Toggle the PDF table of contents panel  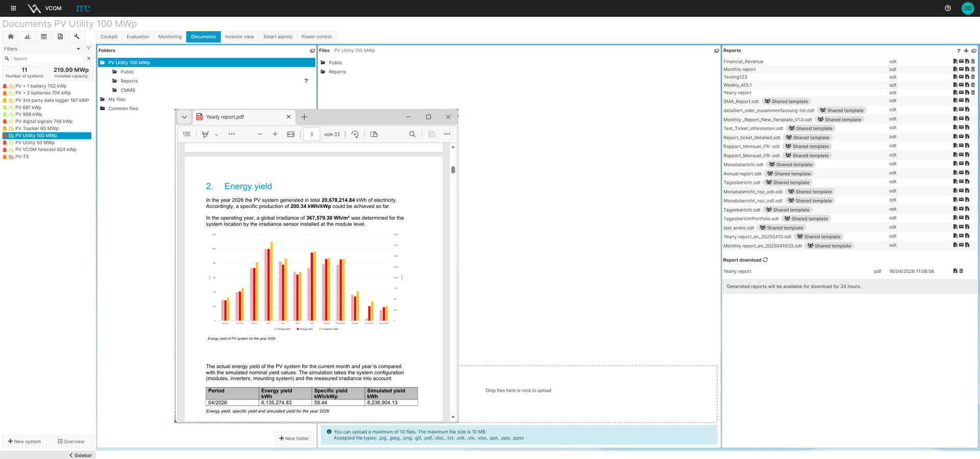(187, 134)
